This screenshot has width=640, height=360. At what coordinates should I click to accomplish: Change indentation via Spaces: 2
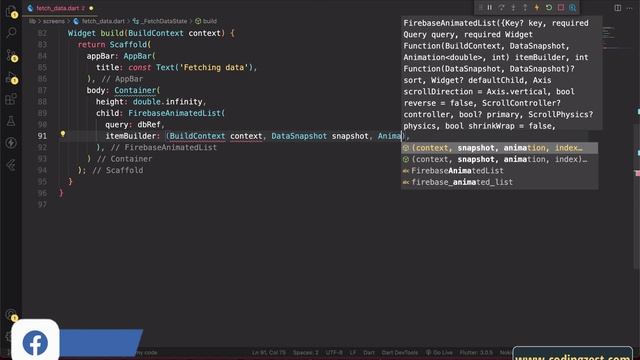pyautogui.click(x=305, y=352)
